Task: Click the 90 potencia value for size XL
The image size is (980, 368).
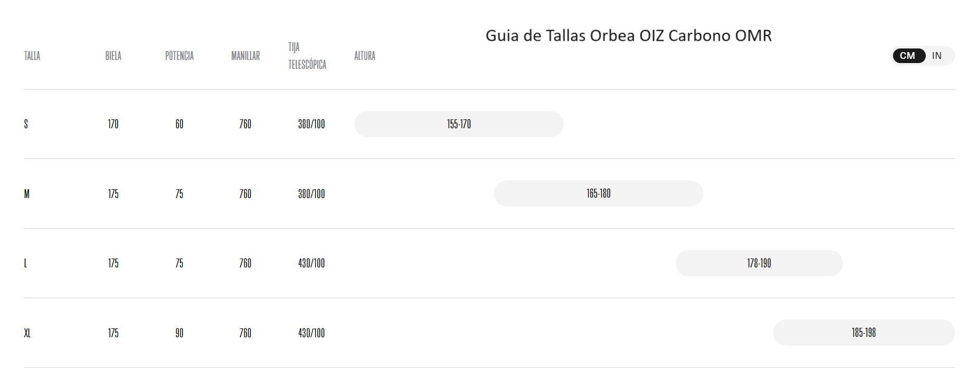Action: point(179,333)
